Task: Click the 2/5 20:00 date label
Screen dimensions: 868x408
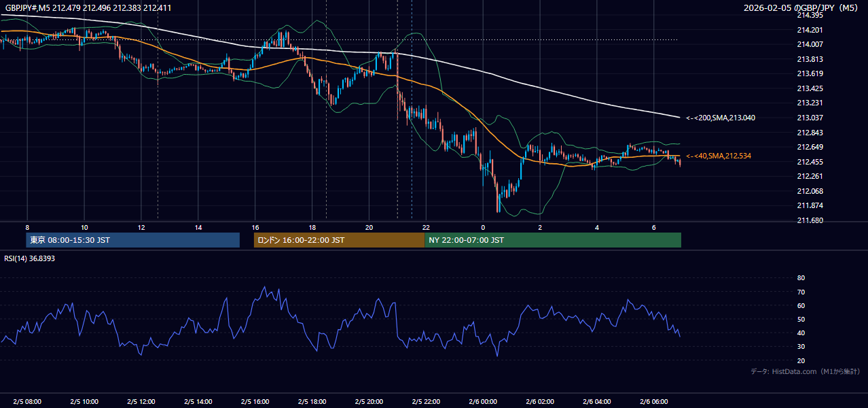Action: [369, 401]
